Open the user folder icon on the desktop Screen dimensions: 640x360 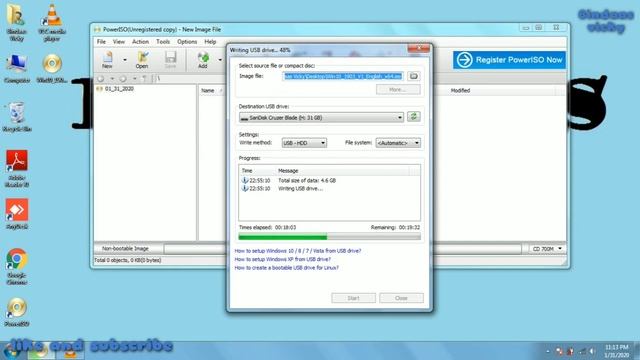[x=16, y=22]
